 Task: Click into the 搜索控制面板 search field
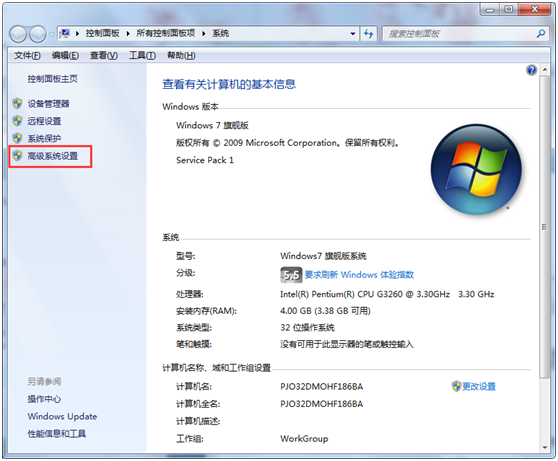point(459,34)
